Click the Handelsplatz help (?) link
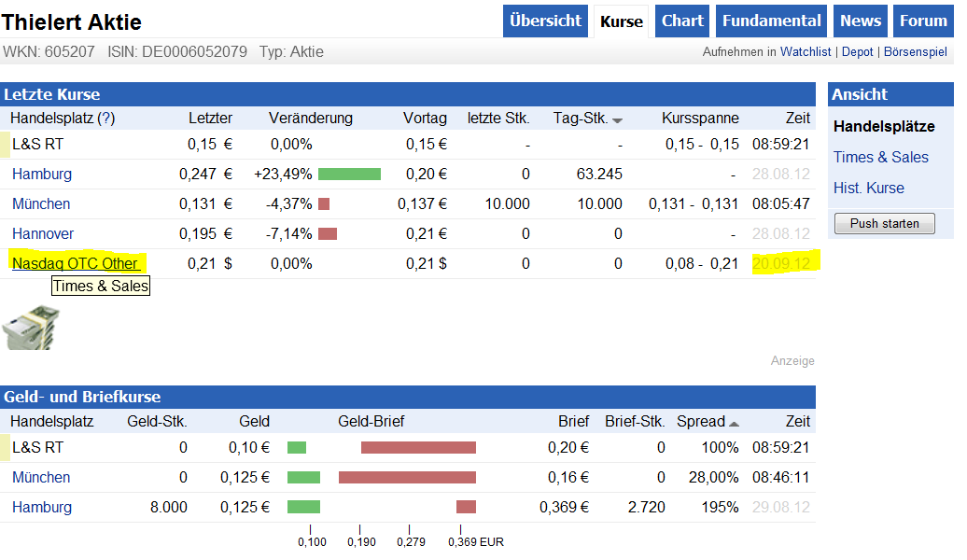967x560 pixels. (106, 118)
